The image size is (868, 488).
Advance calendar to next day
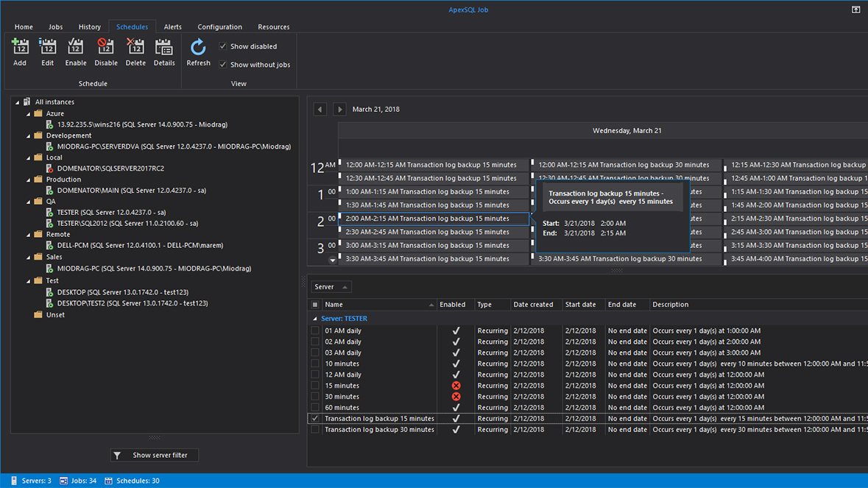339,110
